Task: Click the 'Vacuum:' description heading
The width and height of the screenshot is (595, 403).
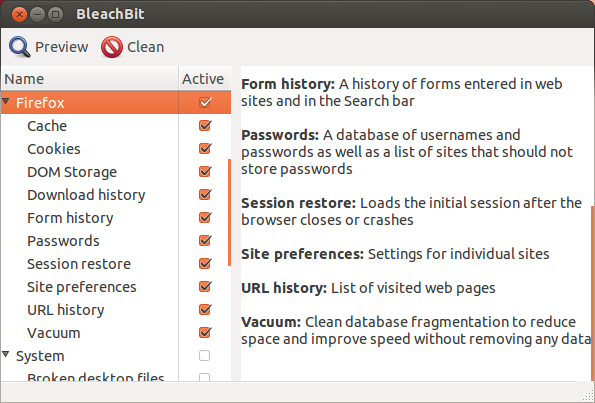Action: 271,322
